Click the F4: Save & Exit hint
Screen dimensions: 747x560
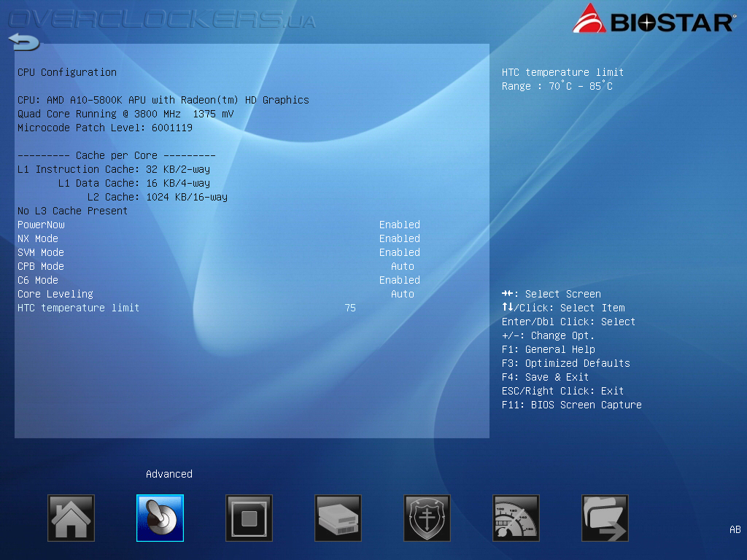pos(545,377)
